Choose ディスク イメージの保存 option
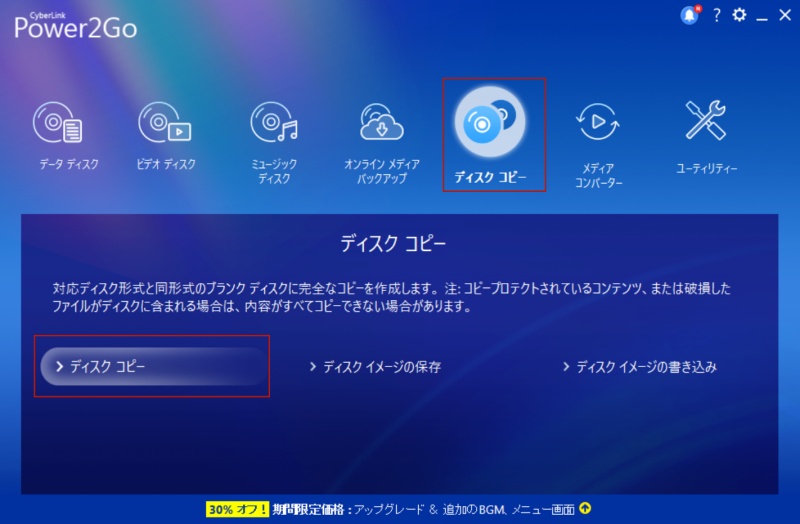This screenshot has height=524, width=800. click(376, 367)
